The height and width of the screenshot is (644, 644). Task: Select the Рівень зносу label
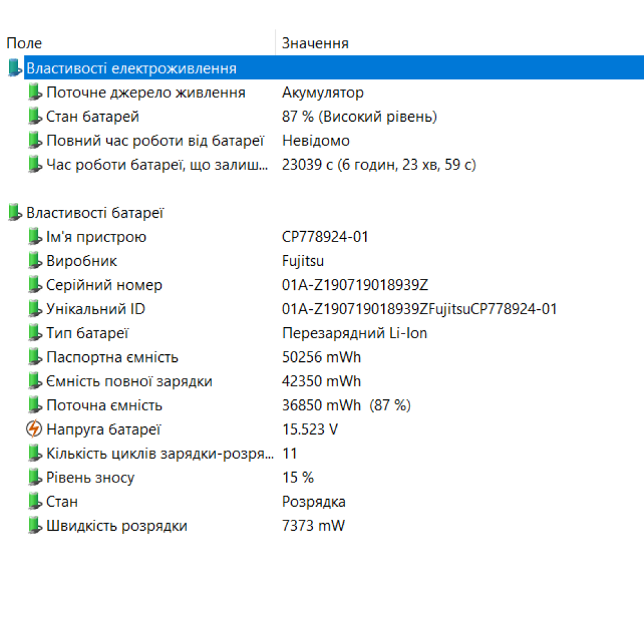pos(90,478)
